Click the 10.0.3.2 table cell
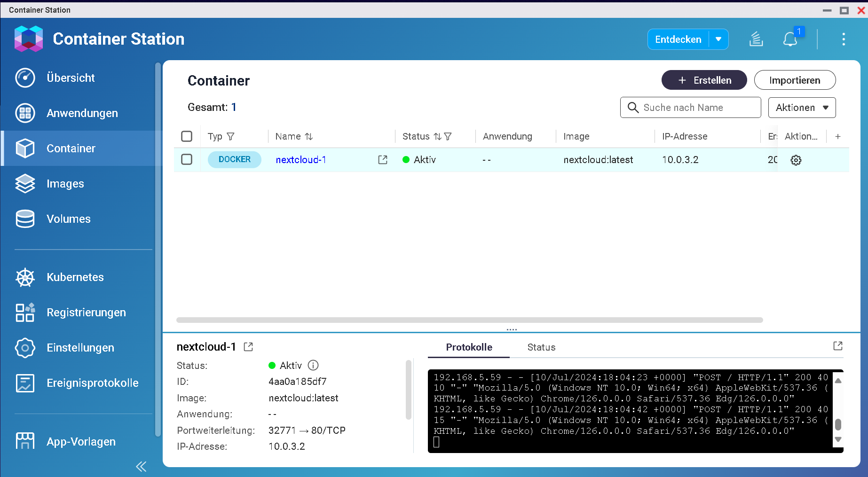Image resolution: width=868 pixels, height=477 pixels. point(680,160)
